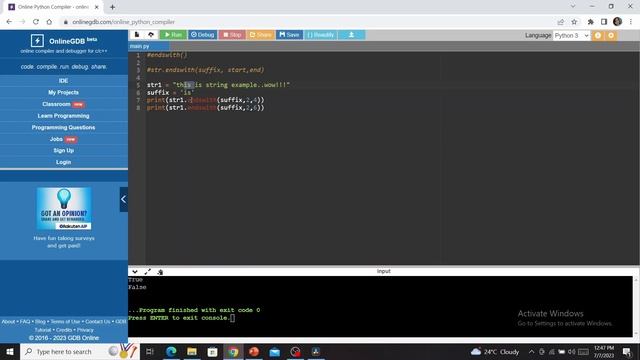Select the input tab label above console
This screenshot has height=360, width=640.
point(384,271)
